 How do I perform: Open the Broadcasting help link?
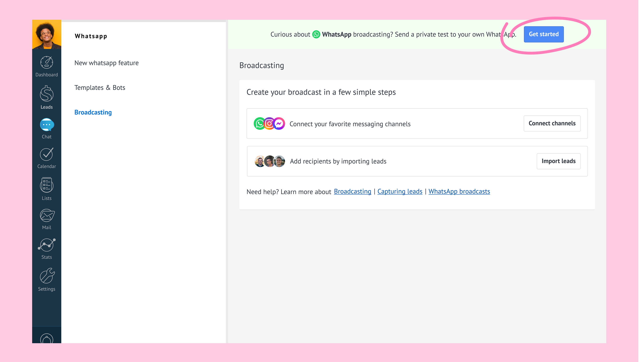(x=352, y=192)
